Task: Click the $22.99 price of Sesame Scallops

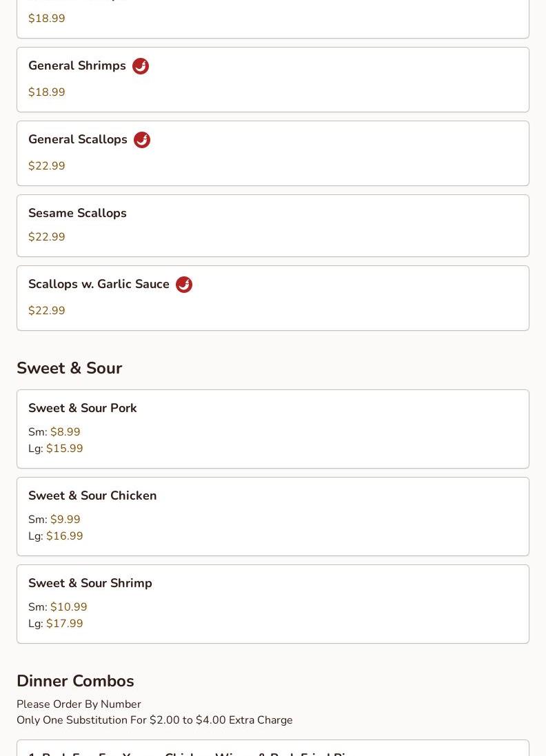Action: pyautogui.click(x=47, y=237)
